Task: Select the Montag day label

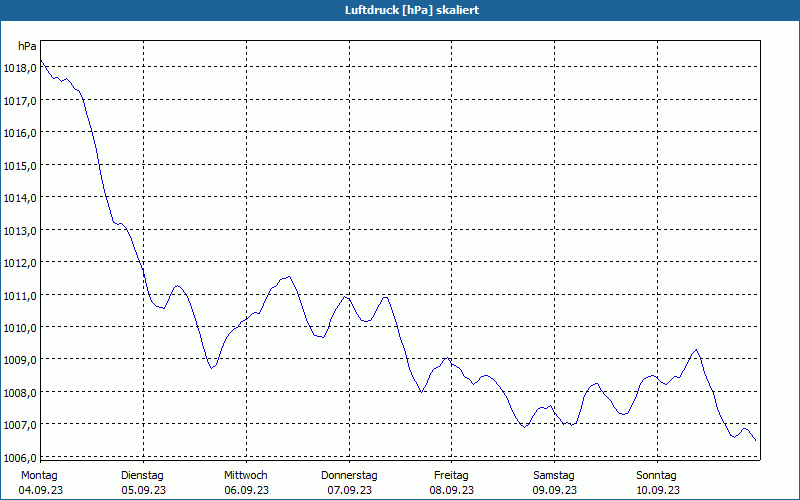Action: coord(40,475)
